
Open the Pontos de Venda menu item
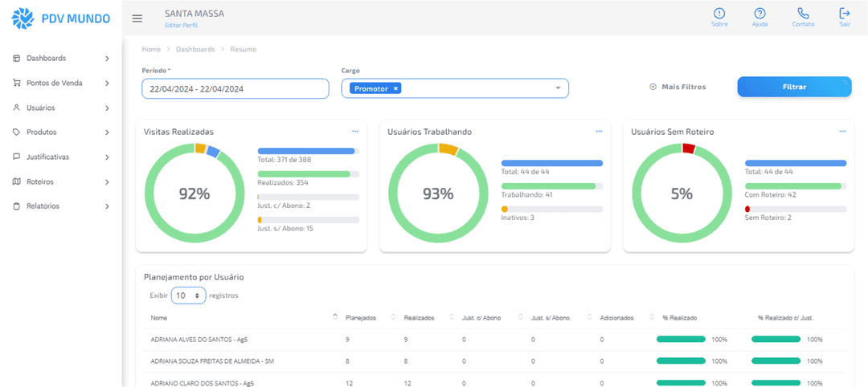pyautogui.click(x=61, y=83)
